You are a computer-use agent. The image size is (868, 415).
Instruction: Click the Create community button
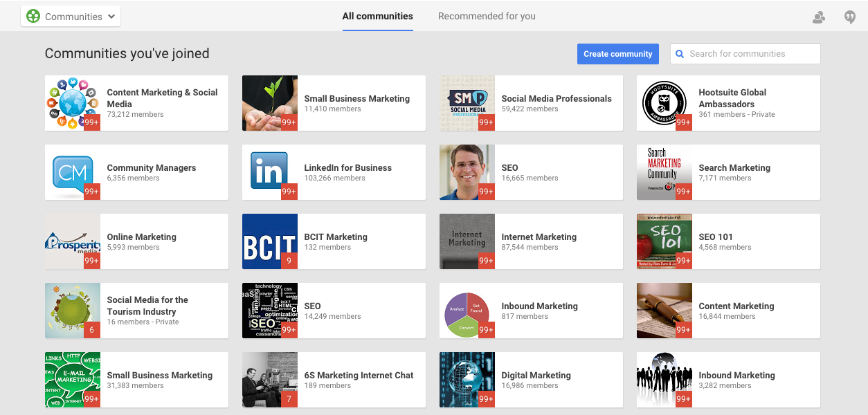(617, 54)
